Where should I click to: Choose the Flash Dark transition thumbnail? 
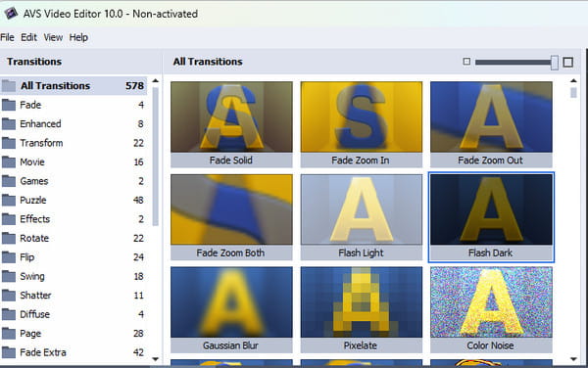(x=491, y=217)
